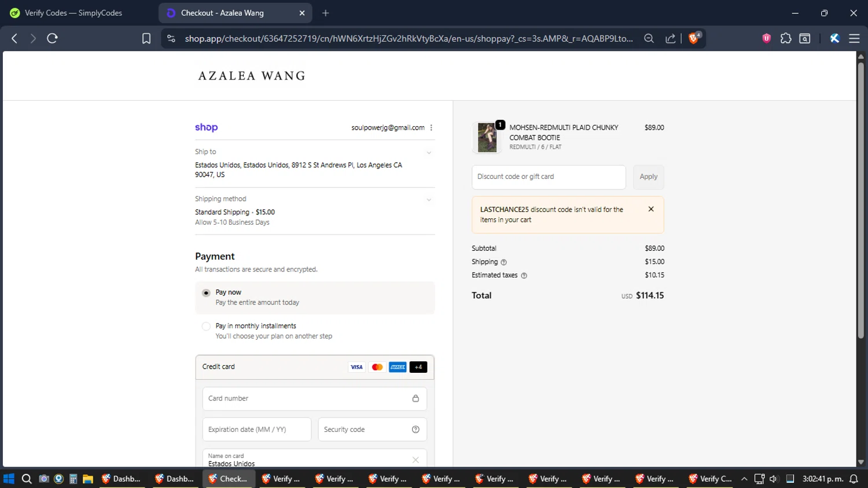Screen dimensions: 868x488
Task: Dismiss the LASTCHANCE25 invalid code notice
Action: [651, 209]
